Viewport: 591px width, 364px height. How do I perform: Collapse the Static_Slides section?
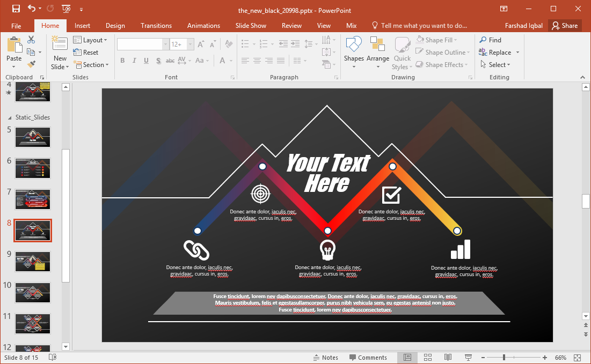coord(10,118)
